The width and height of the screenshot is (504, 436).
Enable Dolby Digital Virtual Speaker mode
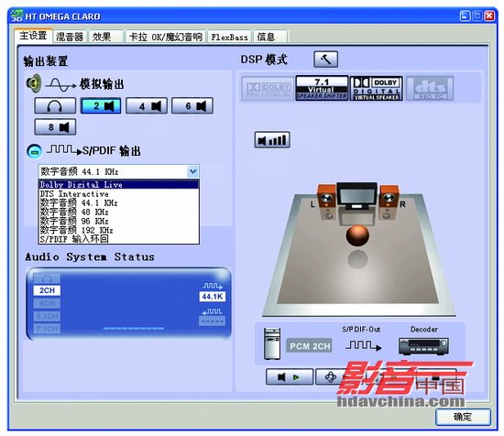point(376,88)
